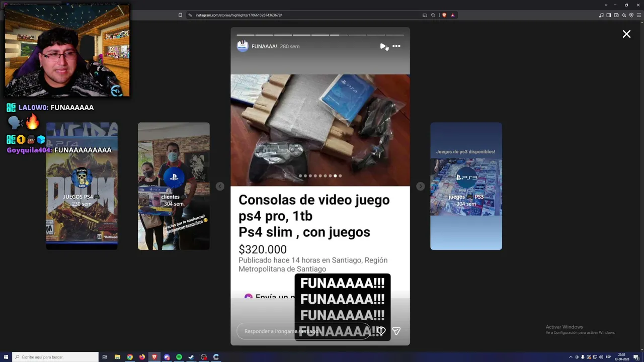The height and width of the screenshot is (362, 644).
Task: Click the story progress bar segments
Action: [320, 35]
